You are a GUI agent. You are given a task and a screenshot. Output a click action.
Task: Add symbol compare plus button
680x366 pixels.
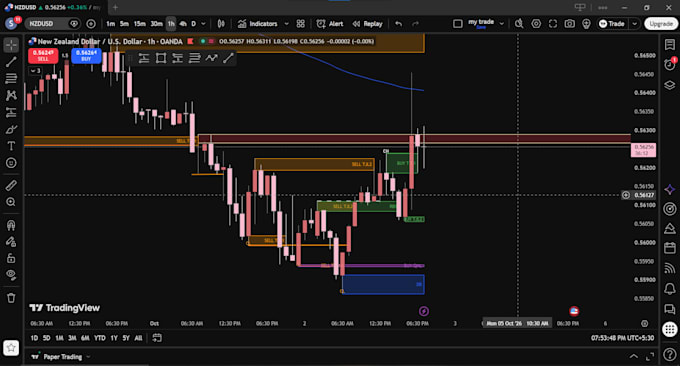(x=91, y=24)
